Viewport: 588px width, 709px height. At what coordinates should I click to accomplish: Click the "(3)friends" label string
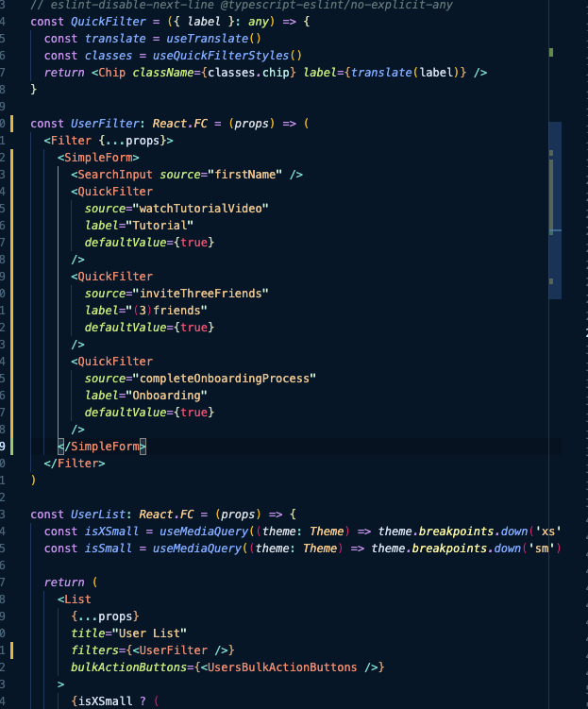click(x=166, y=311)
